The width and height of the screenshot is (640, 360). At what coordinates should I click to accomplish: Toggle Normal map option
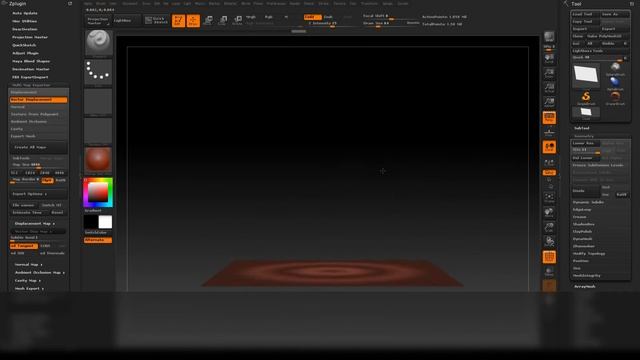click(x=38, y=107)
